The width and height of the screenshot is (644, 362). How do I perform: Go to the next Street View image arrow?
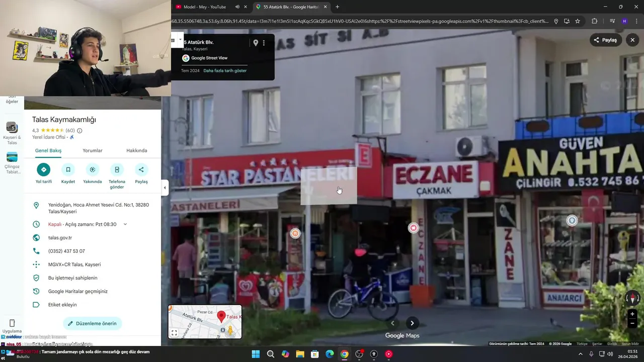(412, 323)
